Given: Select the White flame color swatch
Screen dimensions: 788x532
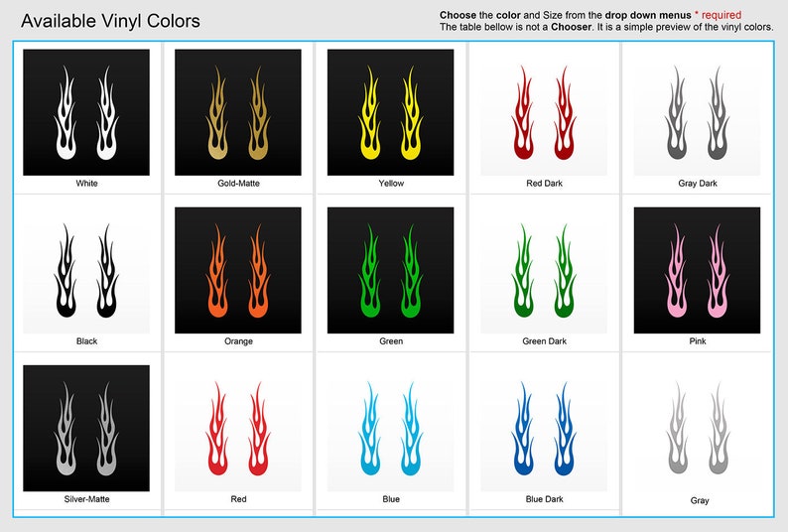Looking at the screenshot, I should tap(86, 112).
